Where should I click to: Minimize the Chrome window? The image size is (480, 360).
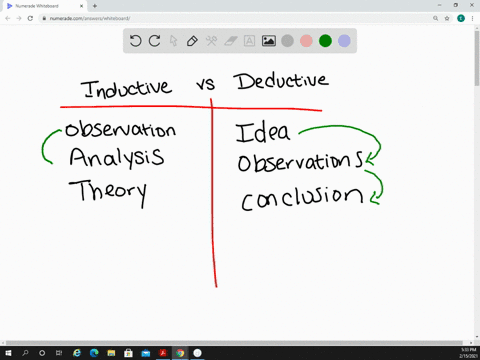(440, 5)
